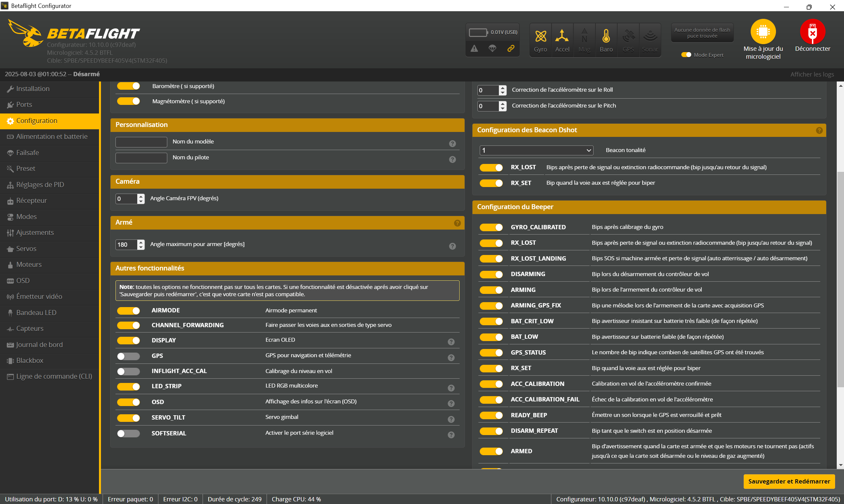Enable the GPS feature toggle
The height and width of the screenshot is (504, 844).
pos(128,356)
